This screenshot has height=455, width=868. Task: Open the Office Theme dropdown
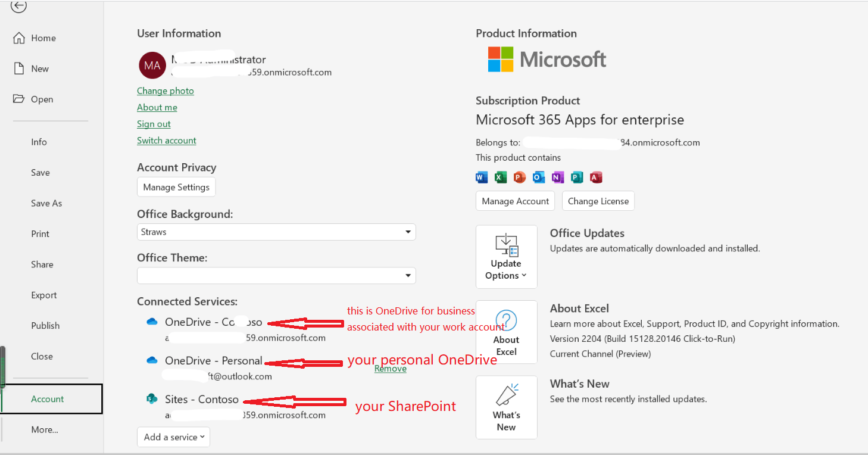(276, 276)
